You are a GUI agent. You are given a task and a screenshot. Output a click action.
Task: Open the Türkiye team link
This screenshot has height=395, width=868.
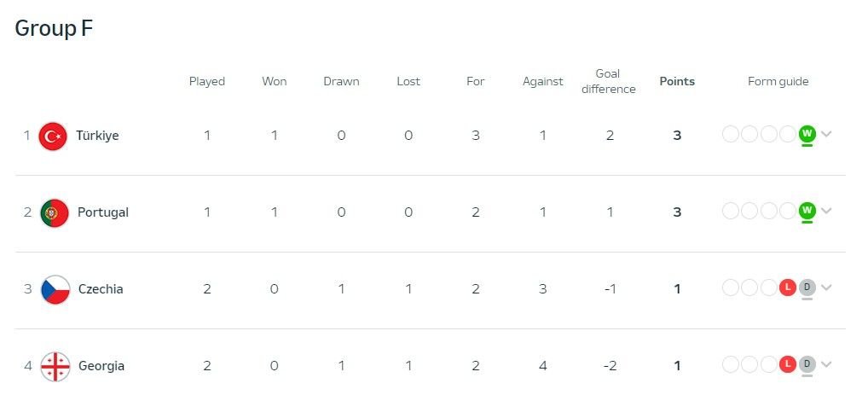[x=97, y=136]
